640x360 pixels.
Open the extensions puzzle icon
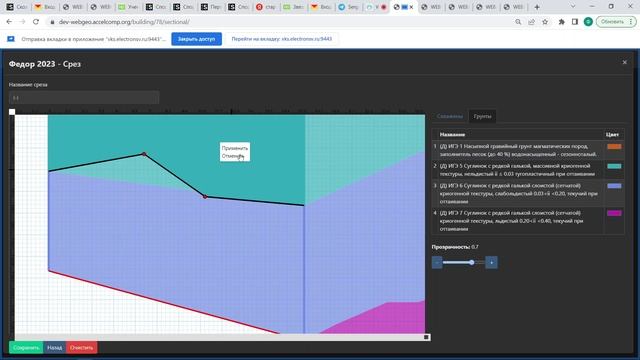click(x=562, y=22)
